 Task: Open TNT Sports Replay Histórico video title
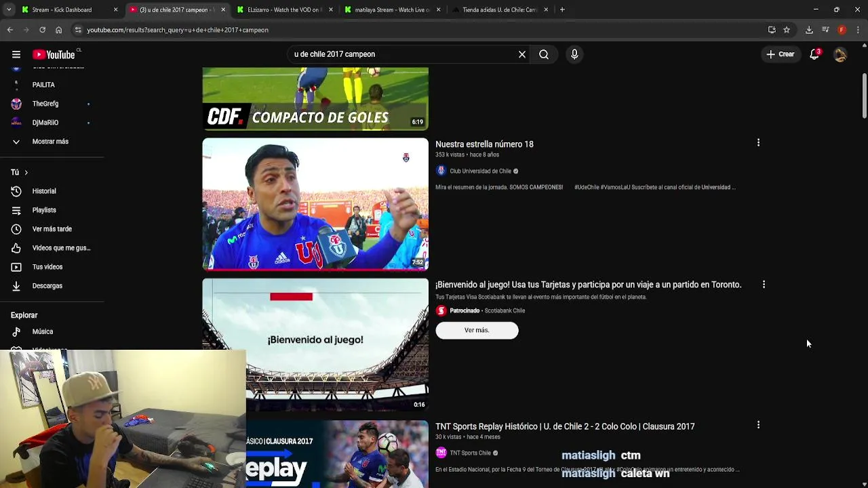coord(565,426)
